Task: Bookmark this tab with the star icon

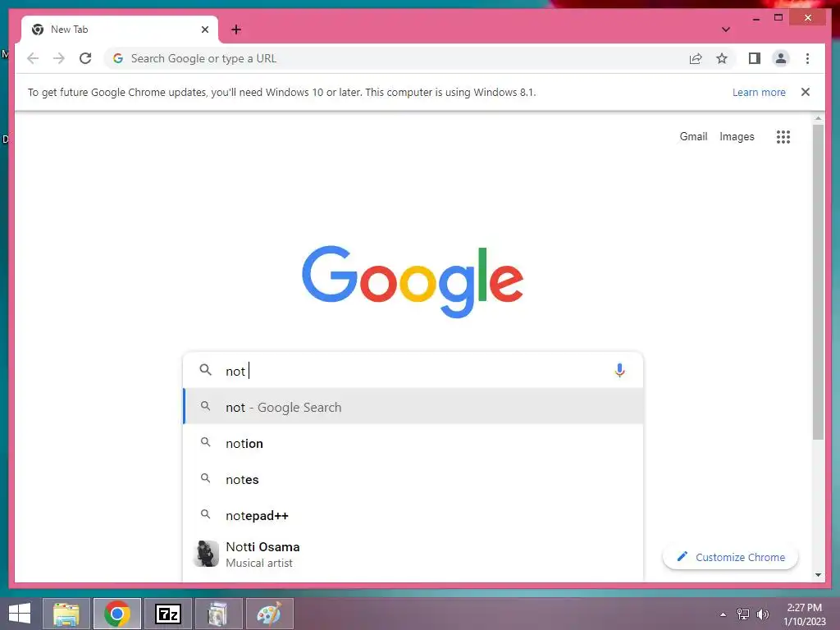Action: tap(722, 58)
